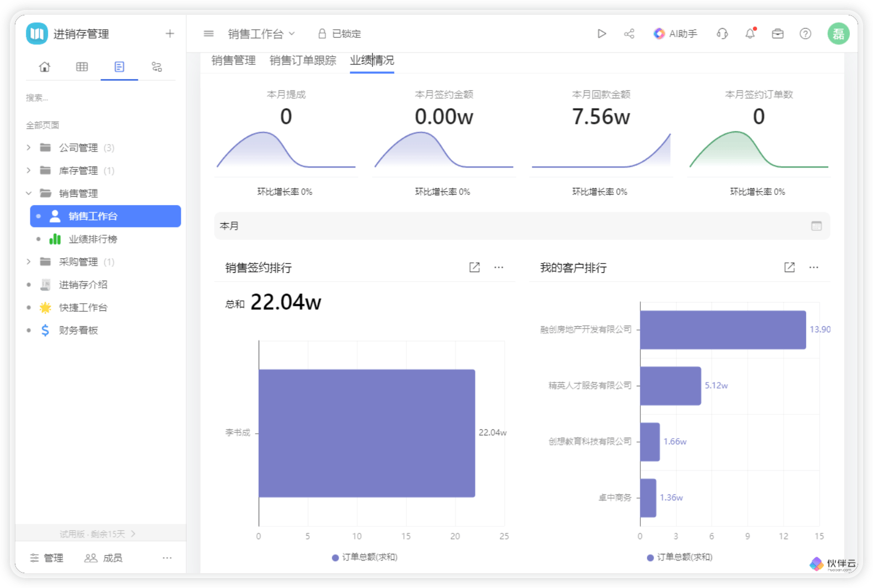Viewport: 873px width, 588px height.
Task: Click the 财务看板 dollar icon
Action: (x=45, y=330)
